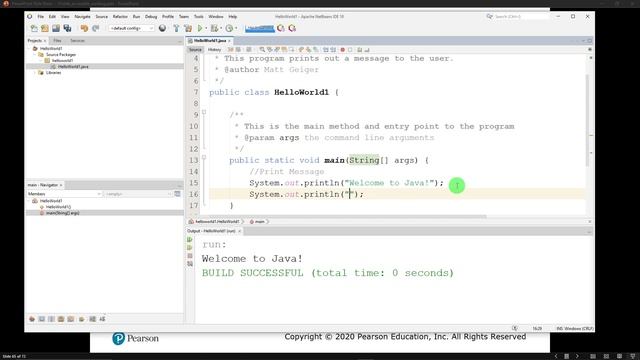Collapse the main method fold at line 13
The image size is (640, 360).
pos(204,158)
